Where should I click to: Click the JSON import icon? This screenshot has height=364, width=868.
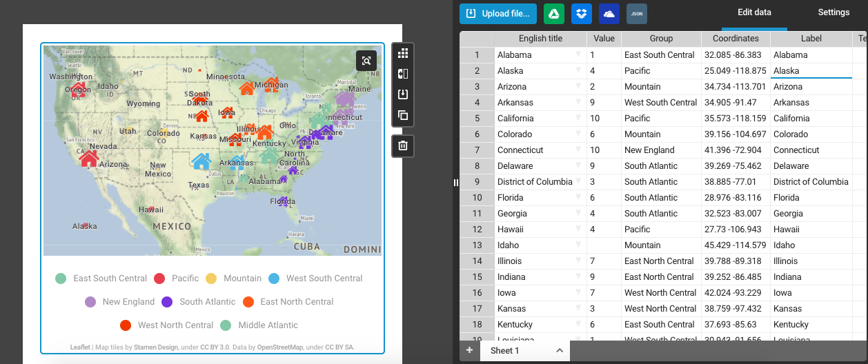point(636,14)
